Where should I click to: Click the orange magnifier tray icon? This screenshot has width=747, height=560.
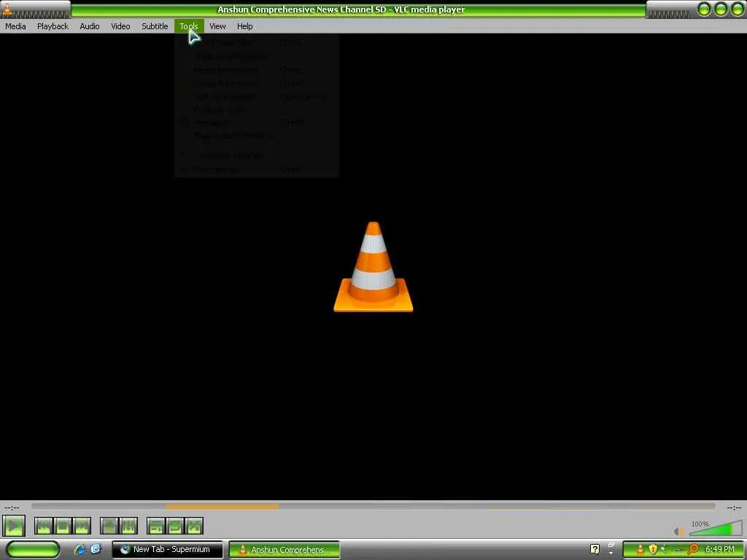pos(693,549)
